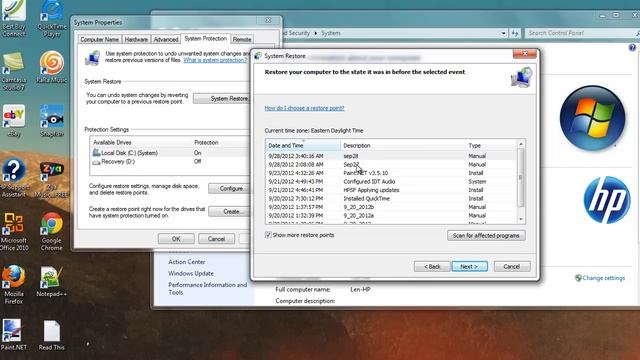Click the Local Disk (C:) drive icon
The image size is (640, 360).
(x=96, y=153)
